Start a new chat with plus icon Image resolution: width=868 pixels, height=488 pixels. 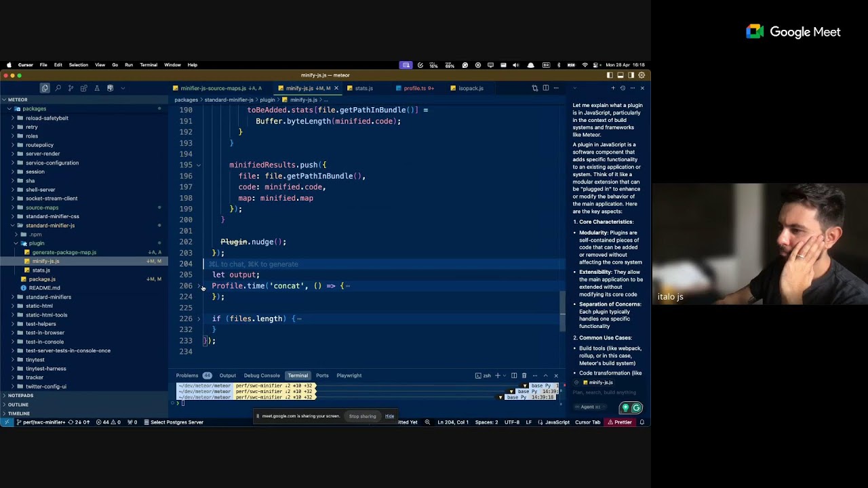[613, 88]
